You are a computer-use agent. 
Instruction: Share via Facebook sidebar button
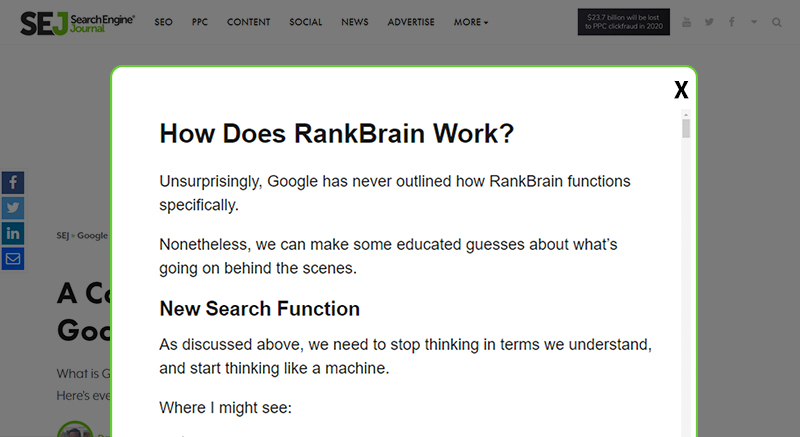point(13,183)
